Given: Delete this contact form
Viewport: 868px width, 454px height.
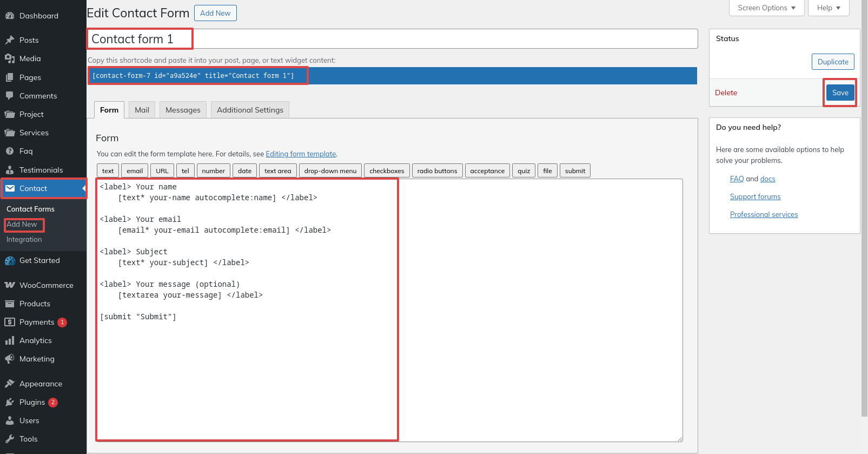Looking at the screenshot, I should point(726,93).
